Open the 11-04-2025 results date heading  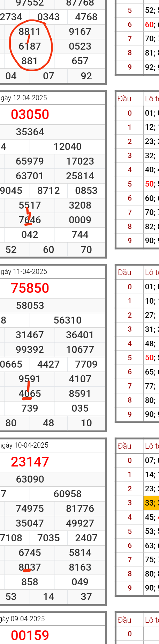point(24,272)
